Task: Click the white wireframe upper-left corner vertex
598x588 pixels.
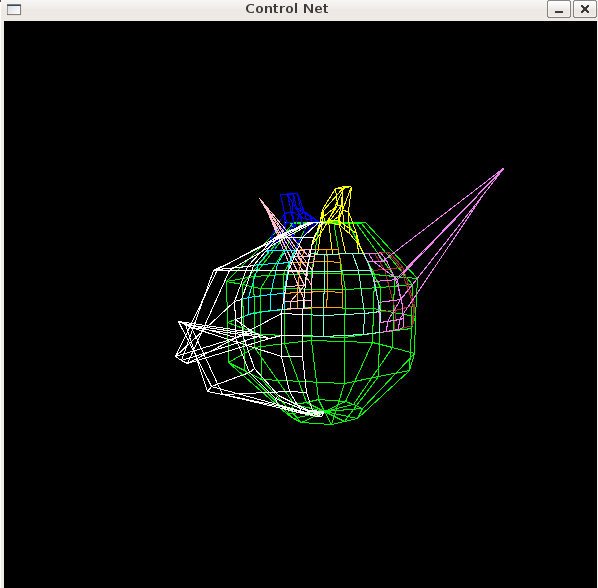Action: click(x=215, y=270)
